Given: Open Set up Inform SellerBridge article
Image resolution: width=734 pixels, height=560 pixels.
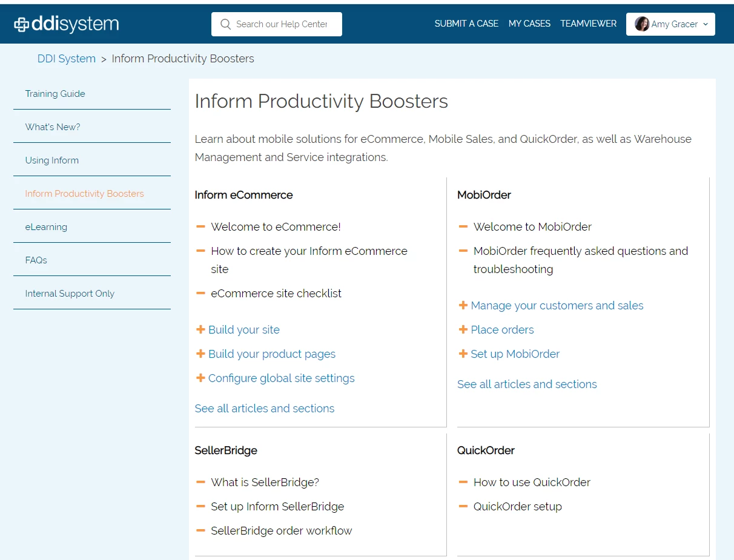Looking at the screenshot, I should [x=277, y=507].
